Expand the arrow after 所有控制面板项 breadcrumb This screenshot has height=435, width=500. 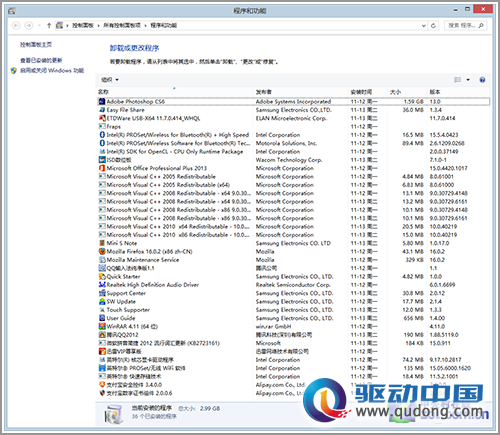pyautogui.click(x=146, y=25)
